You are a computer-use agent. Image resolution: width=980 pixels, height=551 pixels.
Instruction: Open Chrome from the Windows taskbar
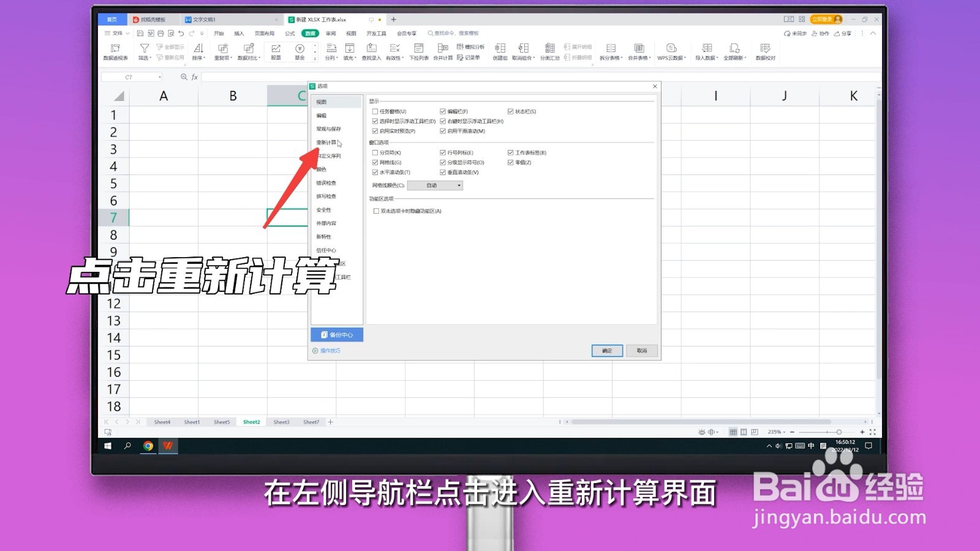[148, 446]
